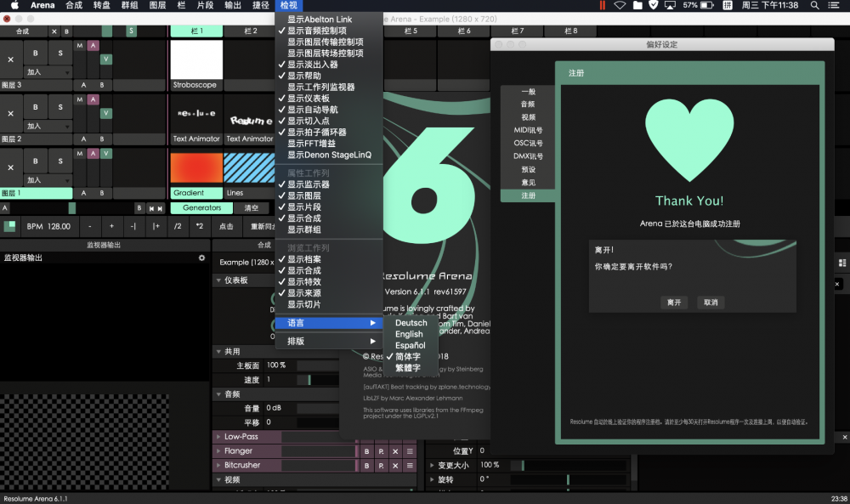This screenshot has height=504, width=850.
Task: Toggle 显示帮助 in the view menu
Action: 328,76
